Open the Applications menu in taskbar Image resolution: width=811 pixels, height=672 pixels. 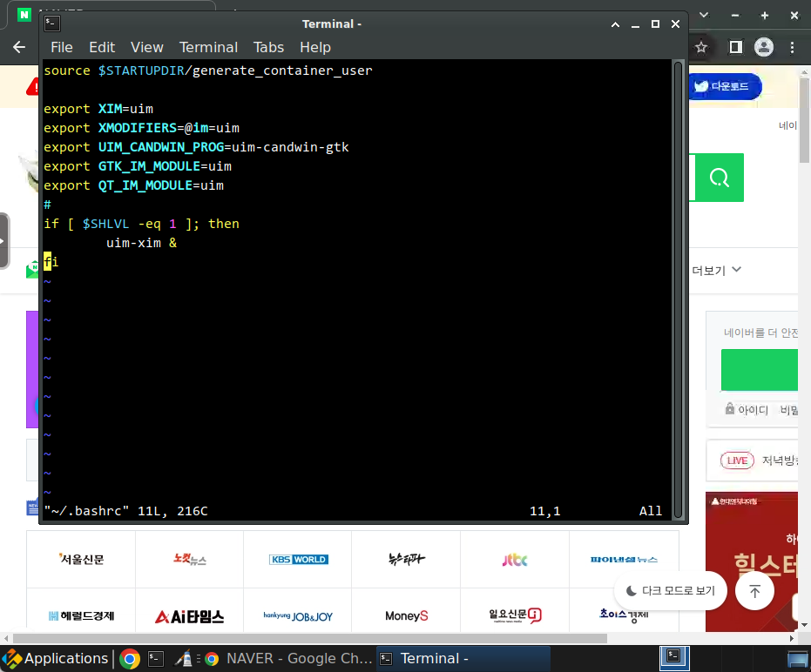pyautogui.click(x=56, y=658)
